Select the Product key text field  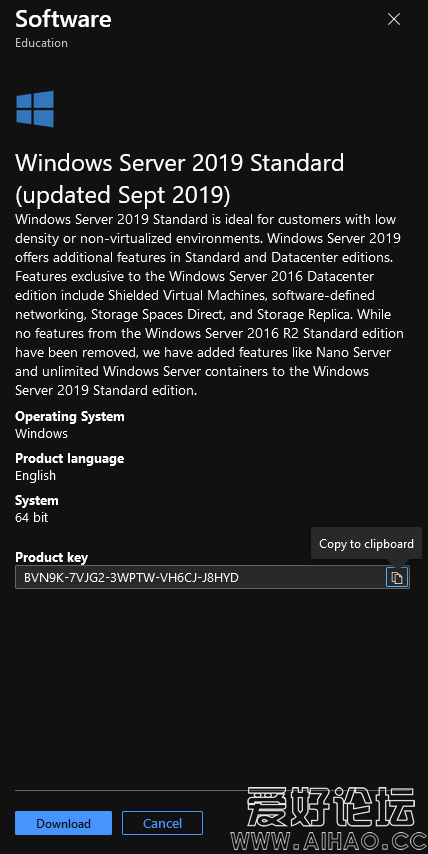click(212, 577)
